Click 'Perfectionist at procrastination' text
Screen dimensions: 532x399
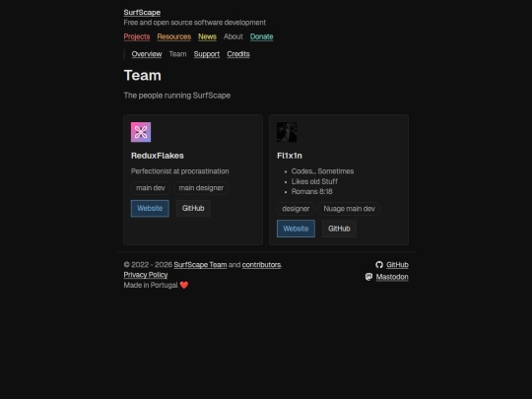180,171
